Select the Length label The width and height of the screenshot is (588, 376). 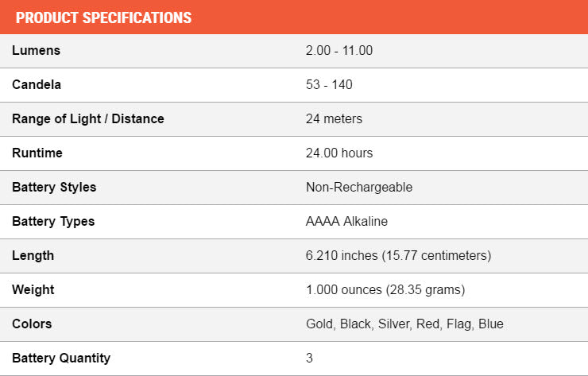click(33, 255)
